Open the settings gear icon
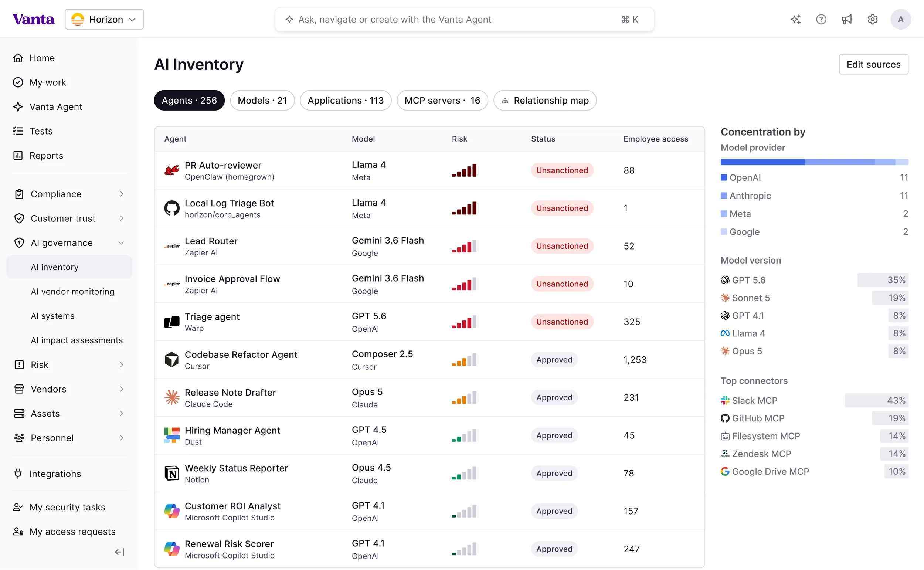The height and width of the screenshot is (570, 924). (x=872, y=19)
